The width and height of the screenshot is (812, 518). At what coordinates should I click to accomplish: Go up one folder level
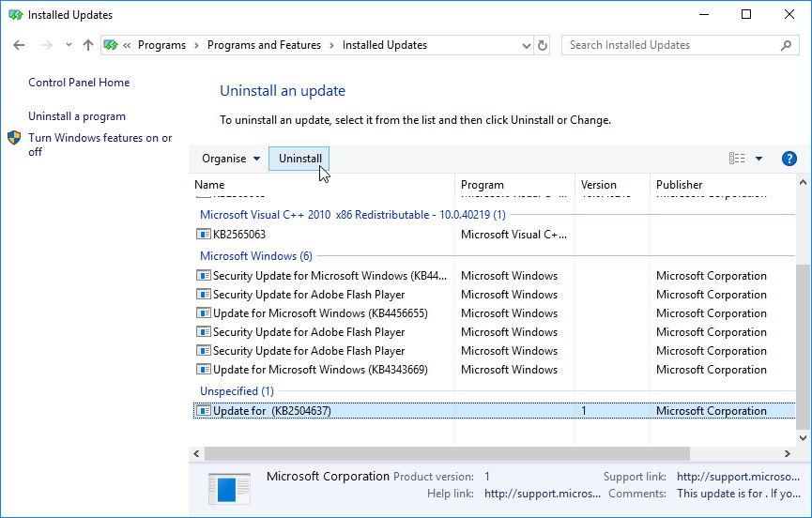tap(88, 45)
